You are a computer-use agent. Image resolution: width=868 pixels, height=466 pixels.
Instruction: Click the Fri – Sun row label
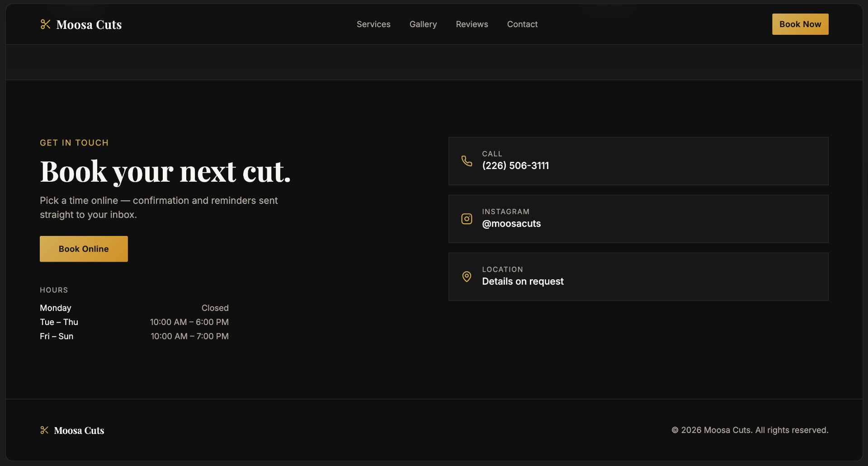coord(57,336)
